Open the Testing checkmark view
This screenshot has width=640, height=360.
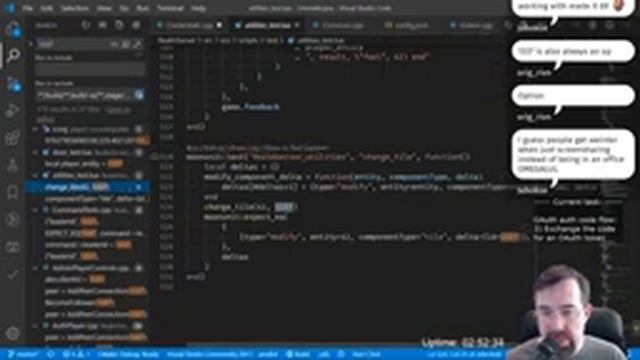13,274
